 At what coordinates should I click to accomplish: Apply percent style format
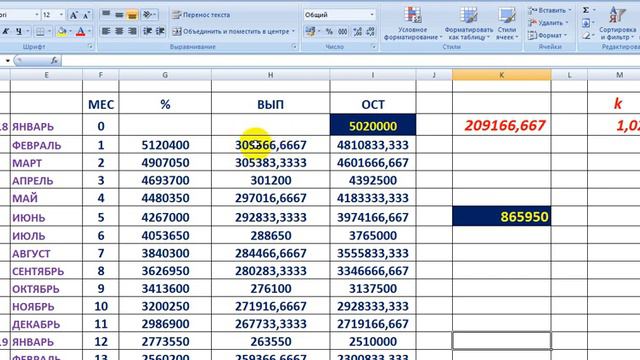[x=329, y=31]
